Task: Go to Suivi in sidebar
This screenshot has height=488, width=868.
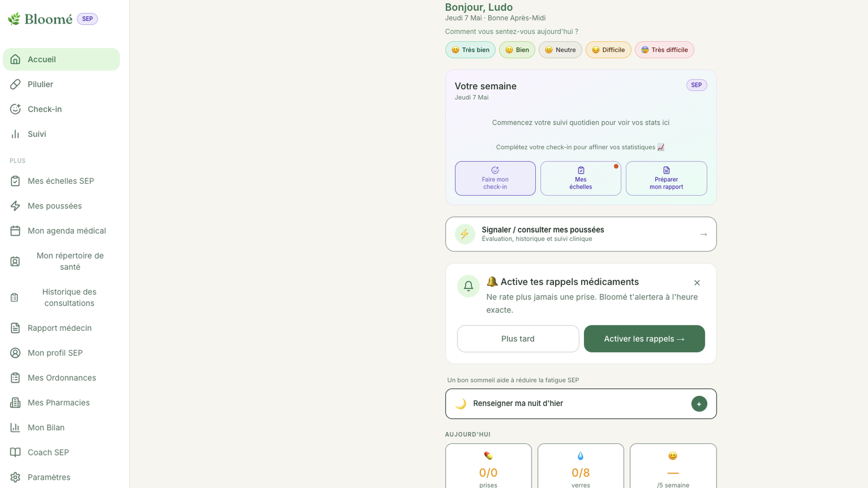Action: 61,134
